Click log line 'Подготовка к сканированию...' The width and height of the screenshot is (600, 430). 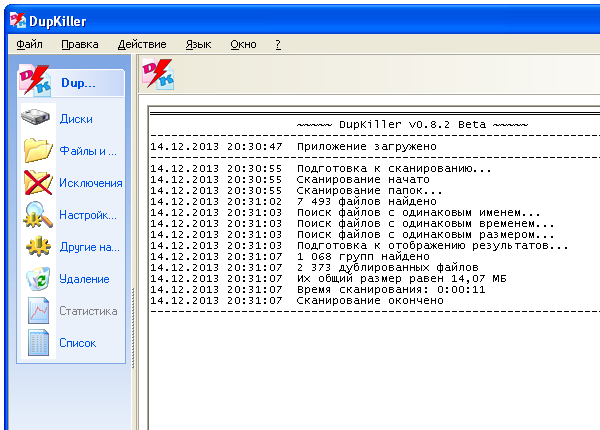coord(394,169)
